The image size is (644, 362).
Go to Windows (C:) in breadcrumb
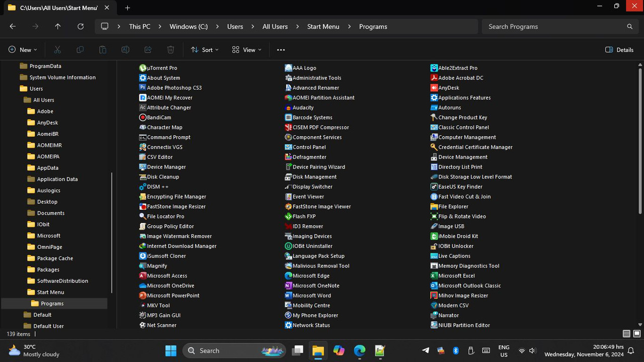[189, 27]
